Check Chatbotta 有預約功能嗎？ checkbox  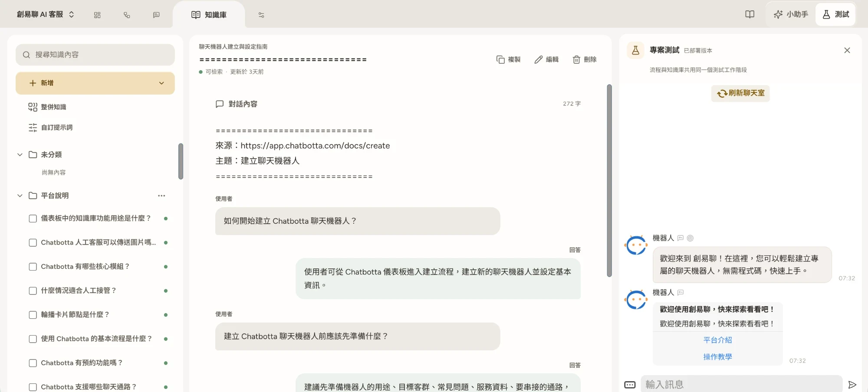coord(33,363)
